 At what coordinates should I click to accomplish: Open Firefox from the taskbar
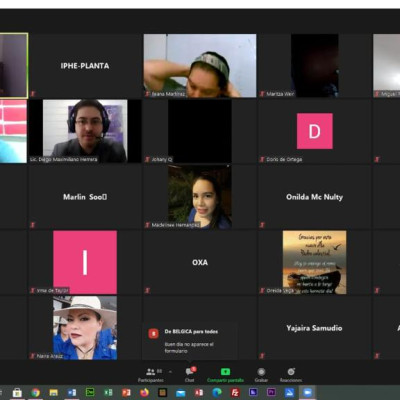click(x=145, y=393)
